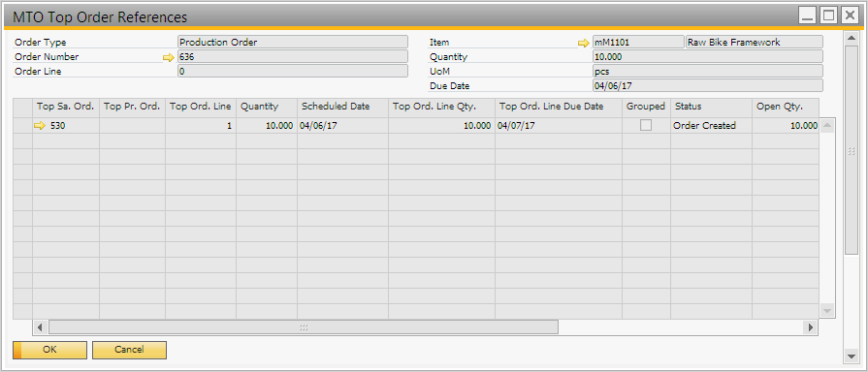
Task: Grab the window's vertical scrollbar thumb
Action: tap(851, 150)
